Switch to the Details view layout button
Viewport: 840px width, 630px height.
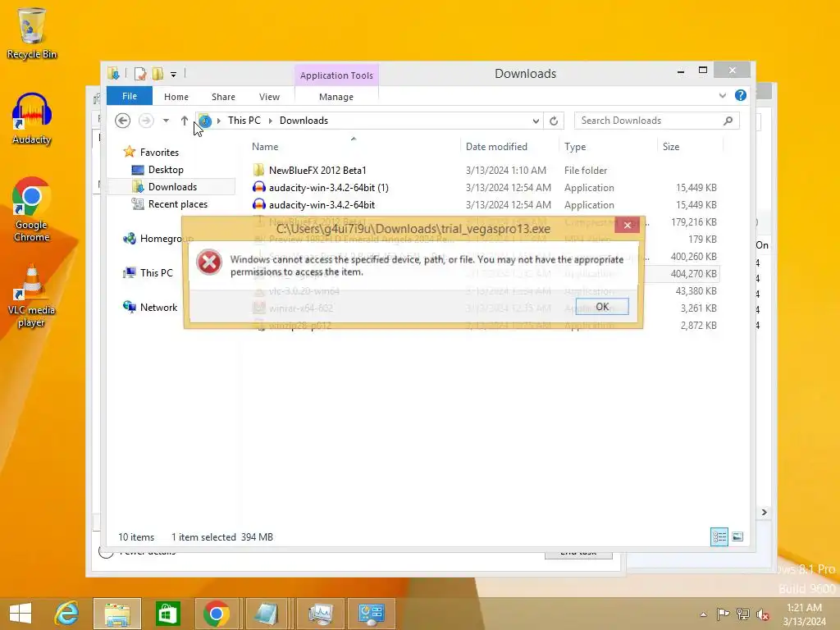point(719,536)
